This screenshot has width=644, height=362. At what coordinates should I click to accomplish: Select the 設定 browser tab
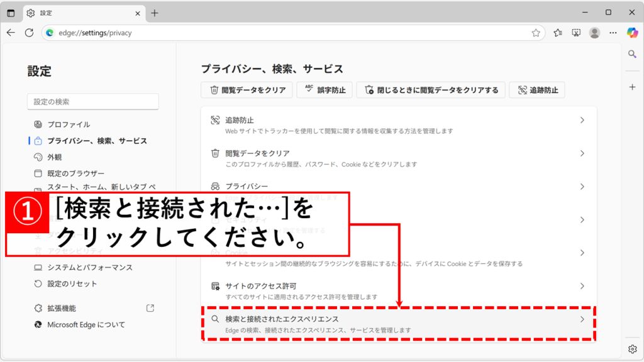84,13
